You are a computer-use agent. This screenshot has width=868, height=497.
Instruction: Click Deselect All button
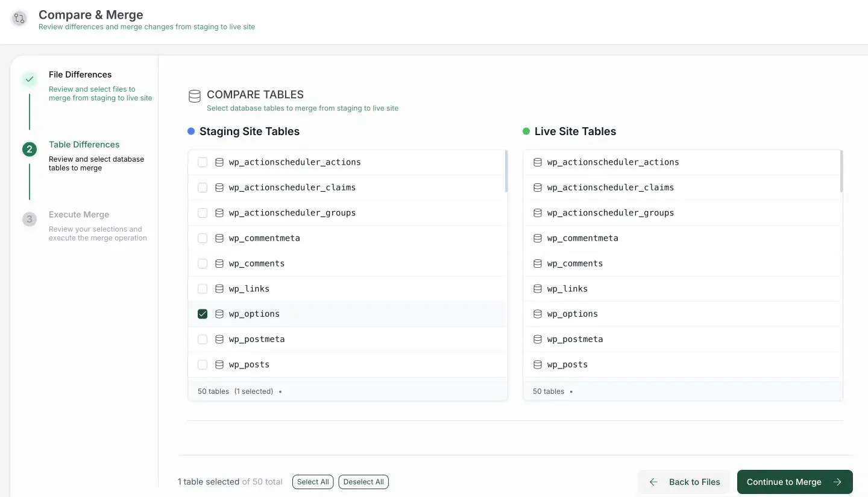363,482
